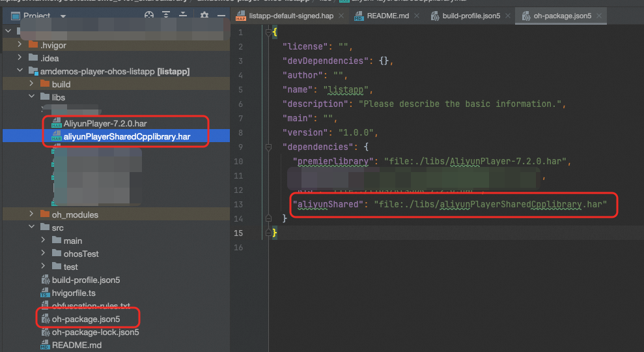644x352 pixels.
Task: Click the "aliyunShared" key on line 13
Action: click(x=328, y=204)
